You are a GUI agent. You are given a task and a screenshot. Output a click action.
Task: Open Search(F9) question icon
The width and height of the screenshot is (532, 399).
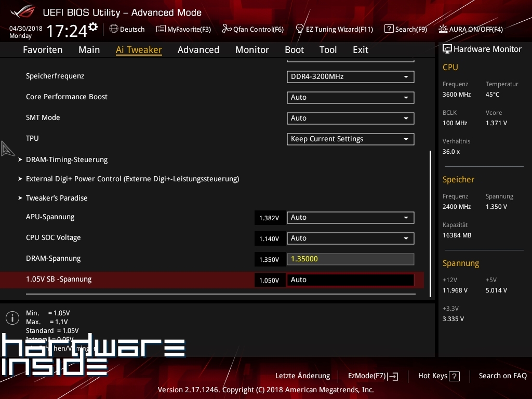tap(389, 29)
